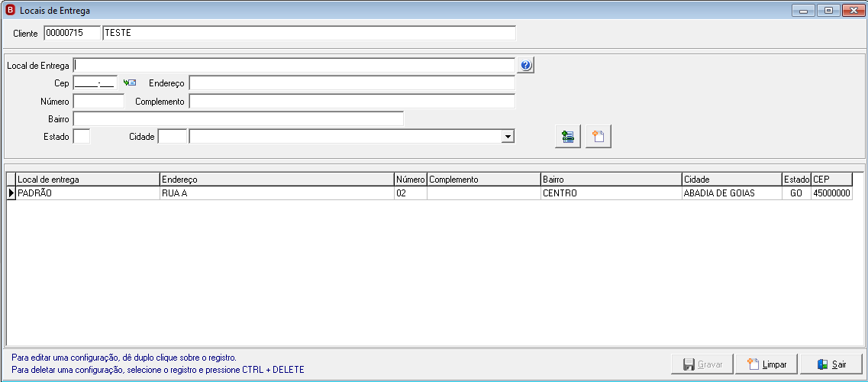Click the Número column header in grid
The image size is (868, 382).
pos(411,180)
